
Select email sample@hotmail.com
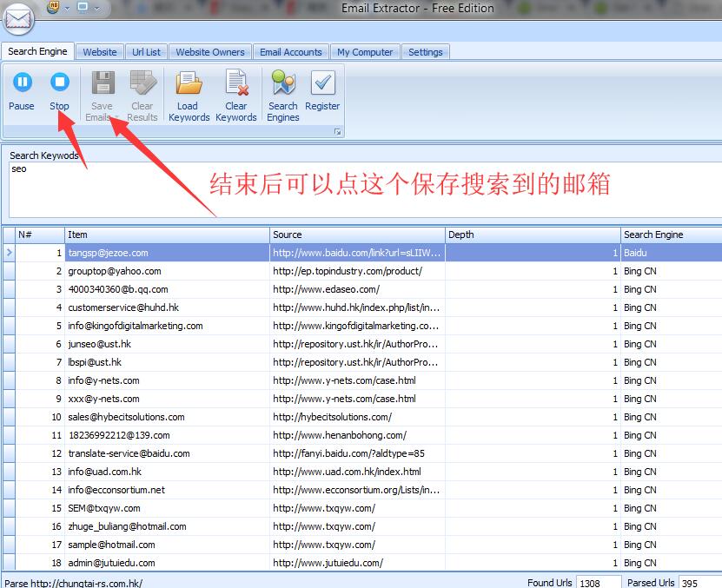pyautogui.click(x=111, y=545)
